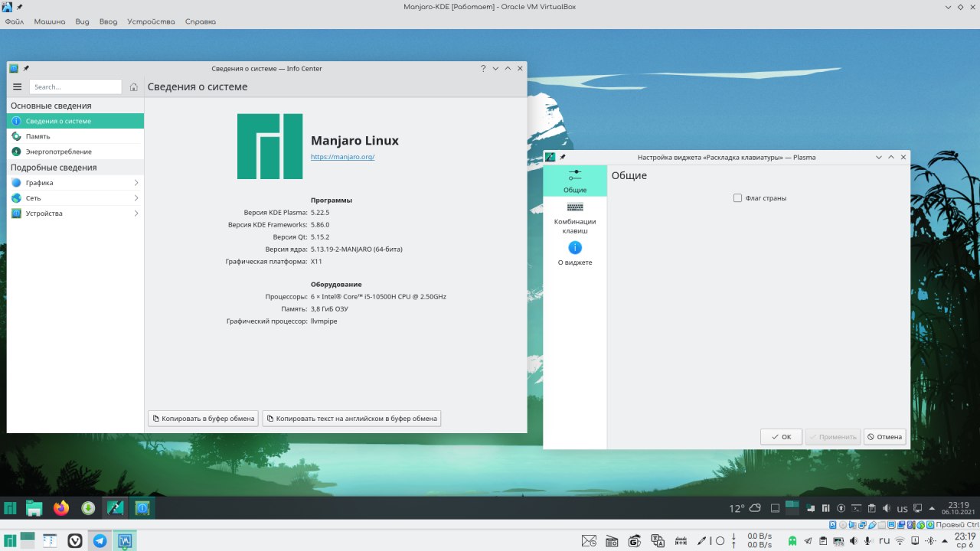980x551 pixels.
Task: Open the Info Center hamburger menu
Action: tap(17, 87)
